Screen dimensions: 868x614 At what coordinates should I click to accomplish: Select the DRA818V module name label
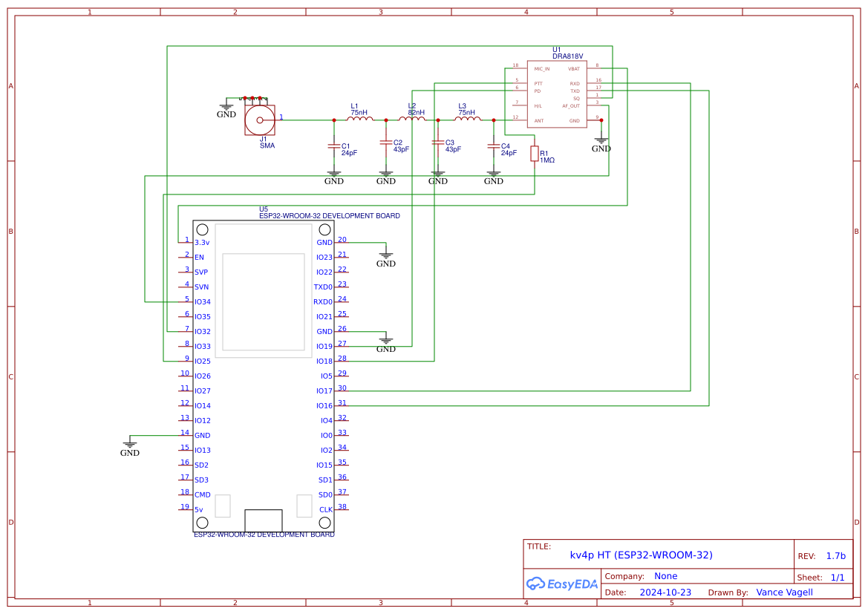point(567,56)
